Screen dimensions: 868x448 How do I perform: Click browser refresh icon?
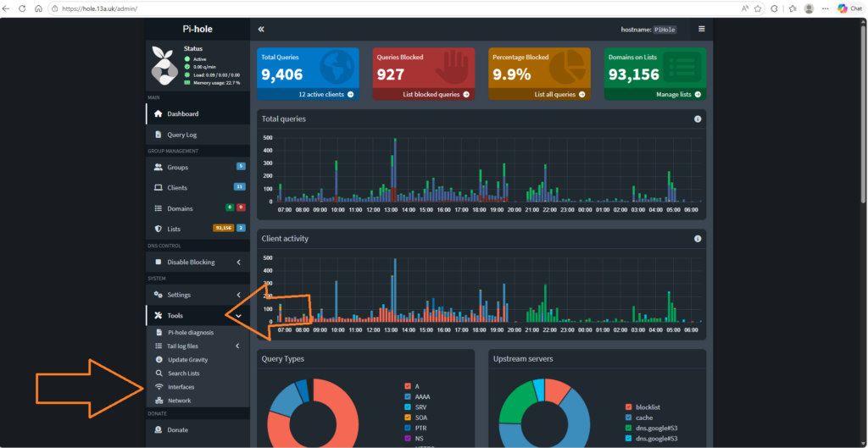23,8
